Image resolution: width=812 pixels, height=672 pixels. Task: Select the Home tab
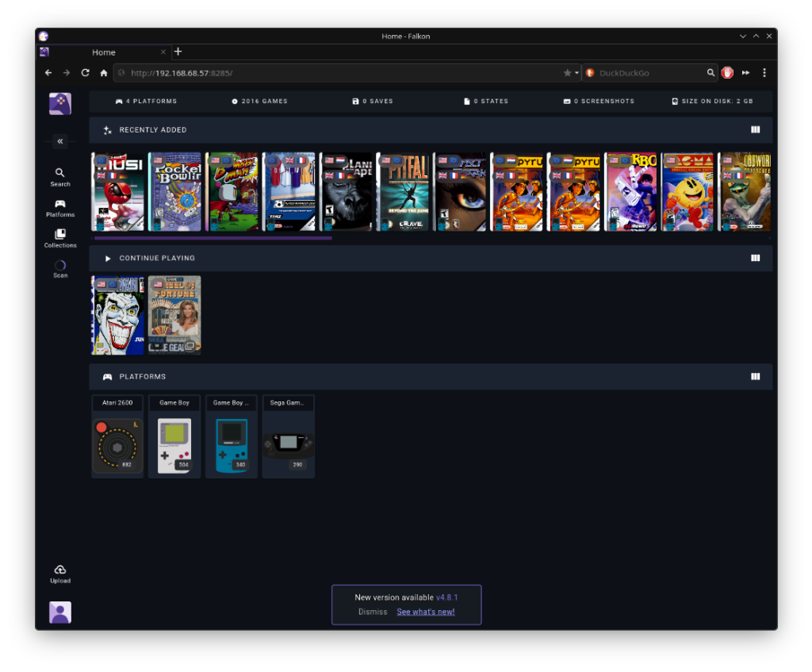point(104,52)
